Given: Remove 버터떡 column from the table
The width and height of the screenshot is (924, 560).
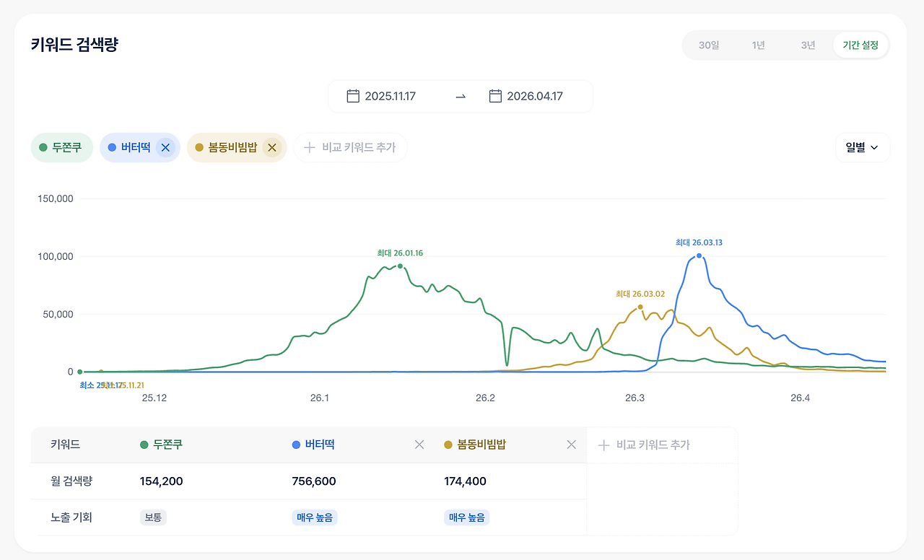Looking at the screenshot, I should coord(419,445).
